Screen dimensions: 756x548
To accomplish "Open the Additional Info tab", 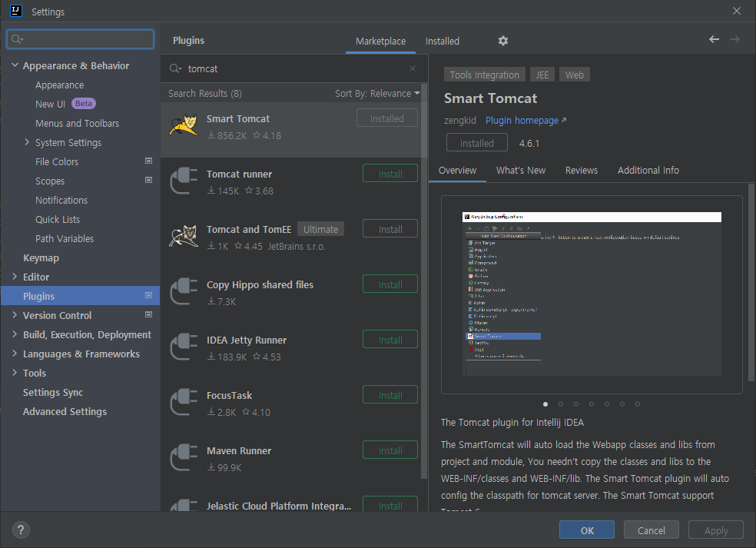I will pyautogui.click(x=648, y=171).
